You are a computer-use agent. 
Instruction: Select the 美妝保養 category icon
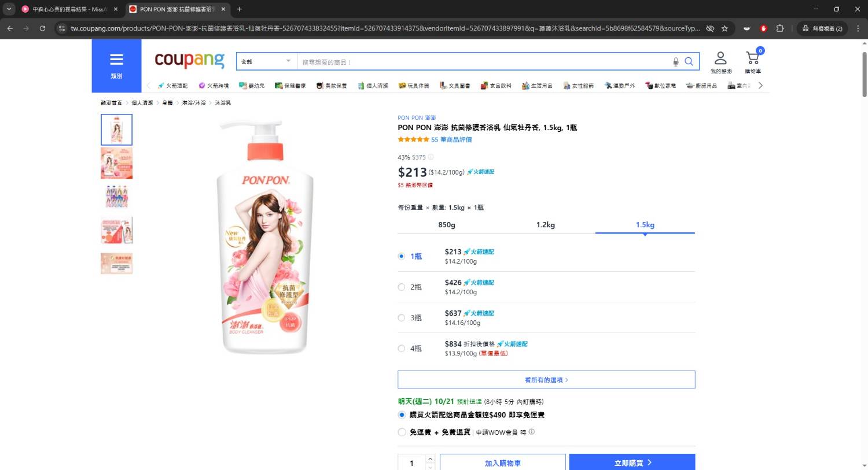pos(333,85)
